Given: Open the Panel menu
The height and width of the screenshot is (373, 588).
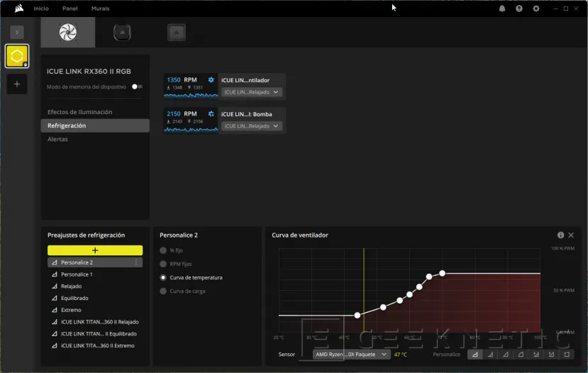Looking at the screenshot, I should tap(70, 9).
